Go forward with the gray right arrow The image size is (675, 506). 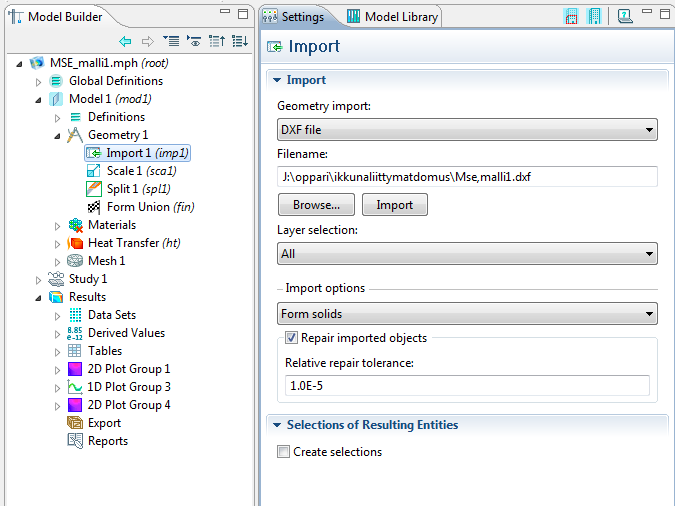[x=148, y=41]
